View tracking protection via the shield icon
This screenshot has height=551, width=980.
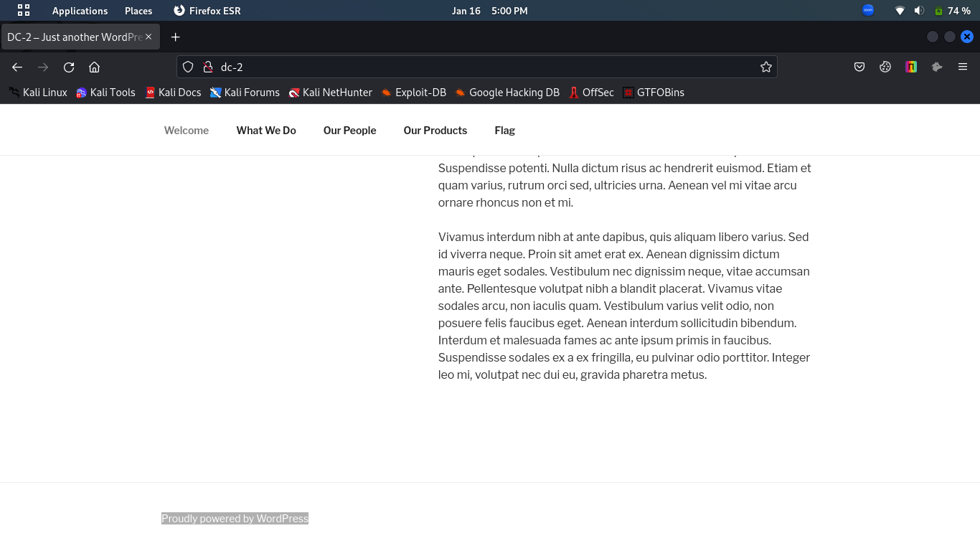click(x=187, y=67)
